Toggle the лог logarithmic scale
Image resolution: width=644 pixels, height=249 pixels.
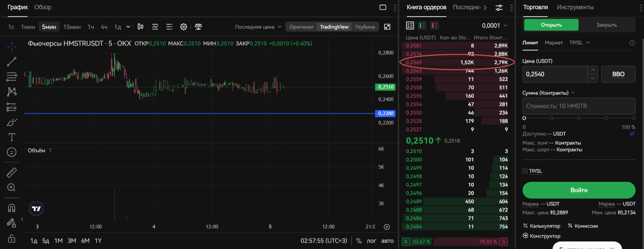point(371,241)
